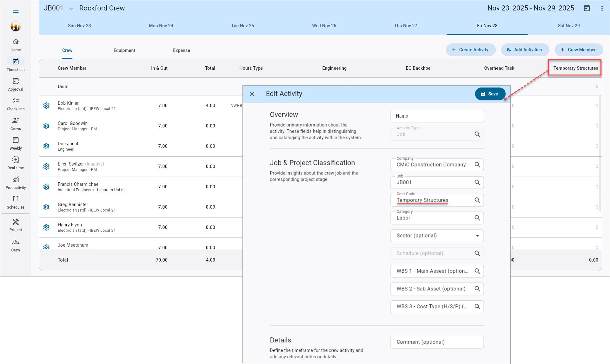
Task: Select the Mon Nov 24 day tab
Action: click(161, 26)
